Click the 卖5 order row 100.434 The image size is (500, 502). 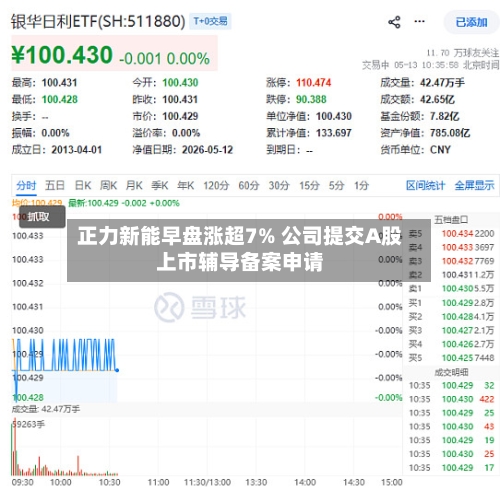point(451,233)
